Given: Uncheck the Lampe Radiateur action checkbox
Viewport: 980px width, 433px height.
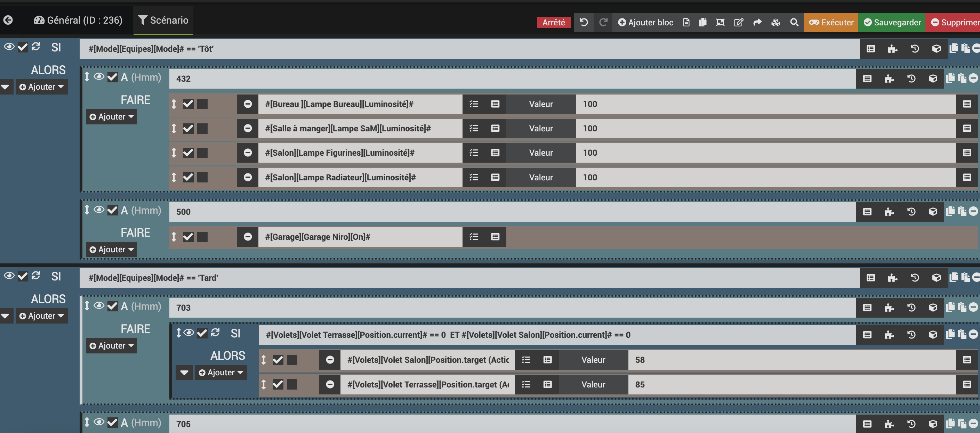Looking at the screenshot, I should tap(188, 177).
